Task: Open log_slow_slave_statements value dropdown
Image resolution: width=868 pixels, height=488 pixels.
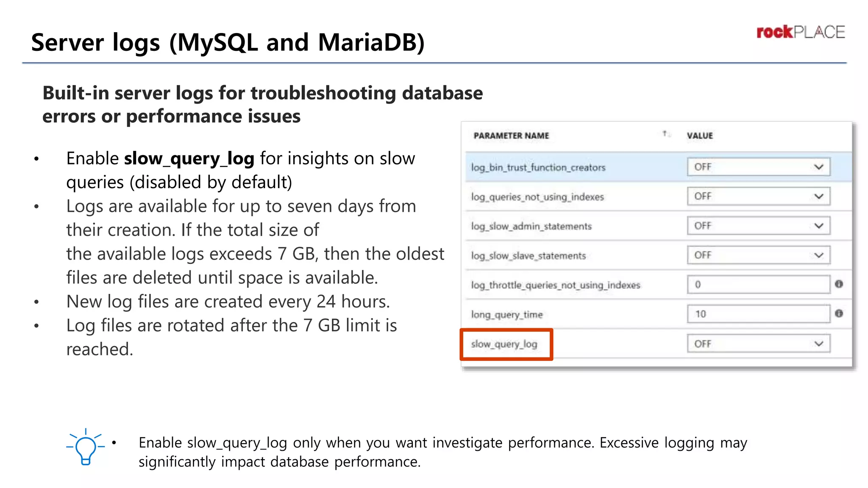Action: point(758,255)
